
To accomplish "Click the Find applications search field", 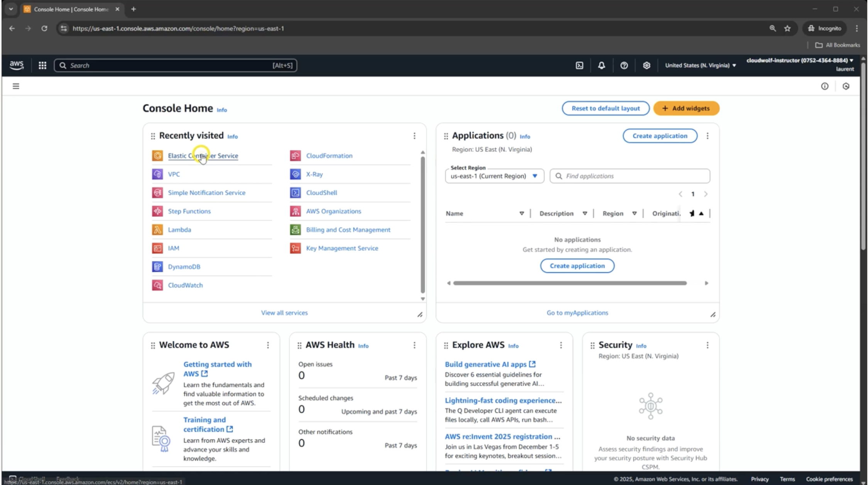I will click(633, 176).
